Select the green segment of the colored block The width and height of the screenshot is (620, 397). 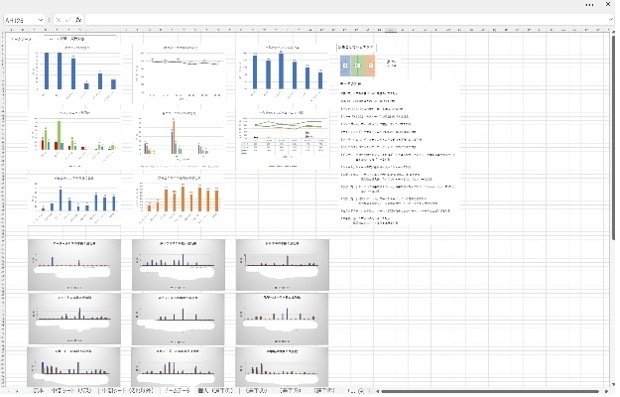tap(357, 65)
